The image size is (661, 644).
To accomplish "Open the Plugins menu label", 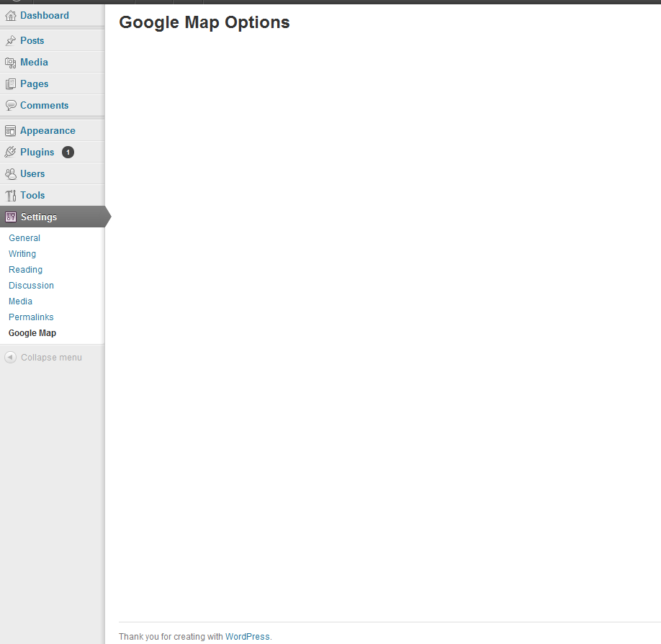I will pyautogui.click(x=37, y=152).
